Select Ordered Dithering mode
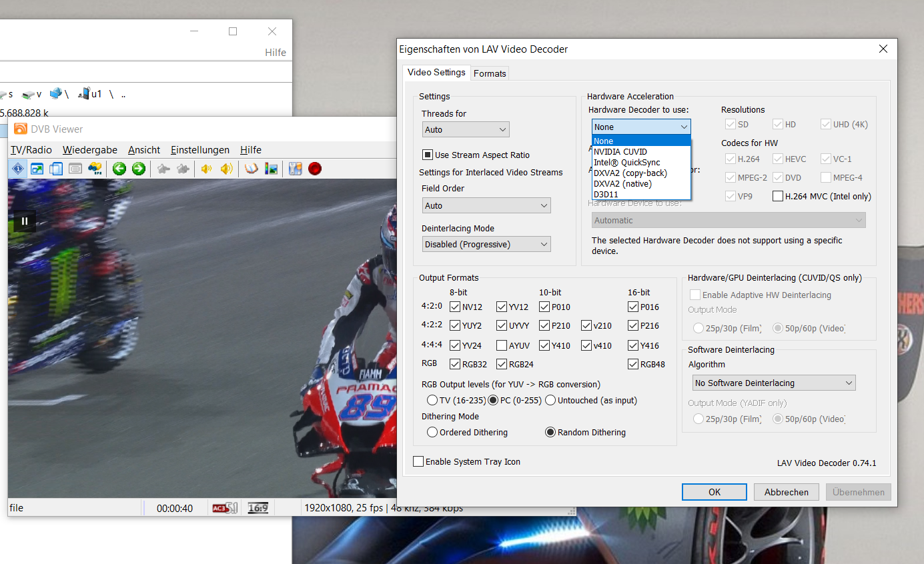 432,433
